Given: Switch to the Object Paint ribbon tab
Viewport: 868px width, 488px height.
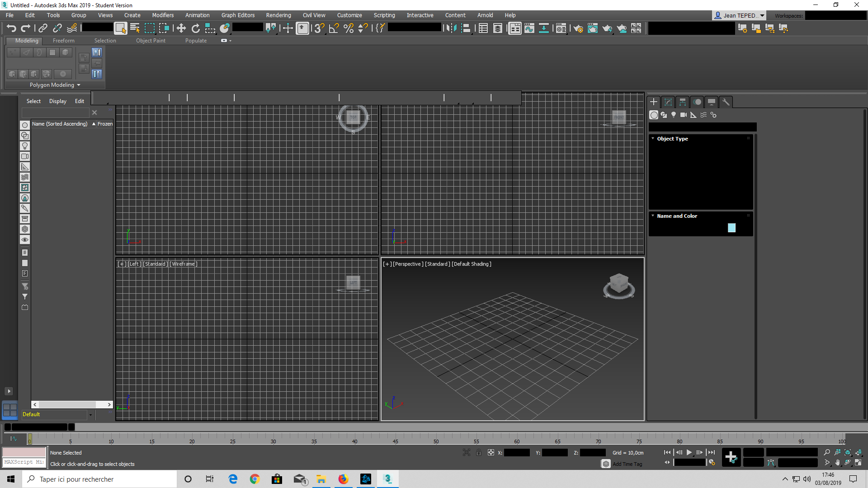Looking at the screenshot, I should [151, 41].
